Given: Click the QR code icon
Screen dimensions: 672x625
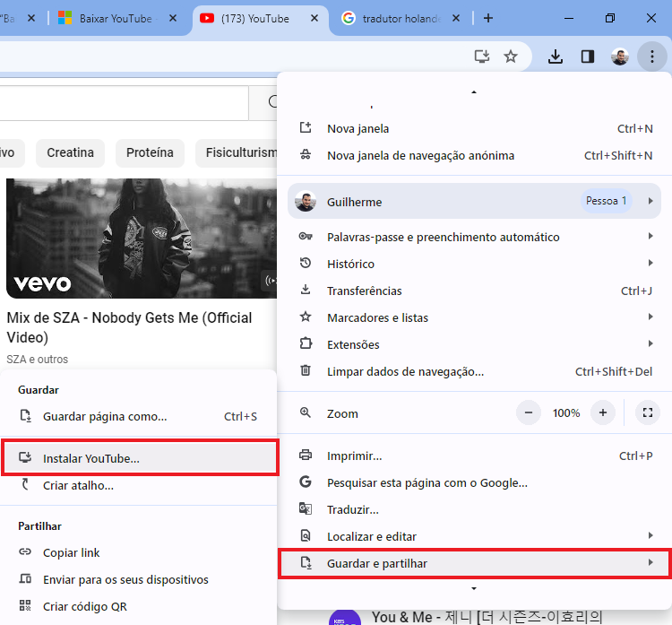Looking at the screenshot, I should coord(25,605).
